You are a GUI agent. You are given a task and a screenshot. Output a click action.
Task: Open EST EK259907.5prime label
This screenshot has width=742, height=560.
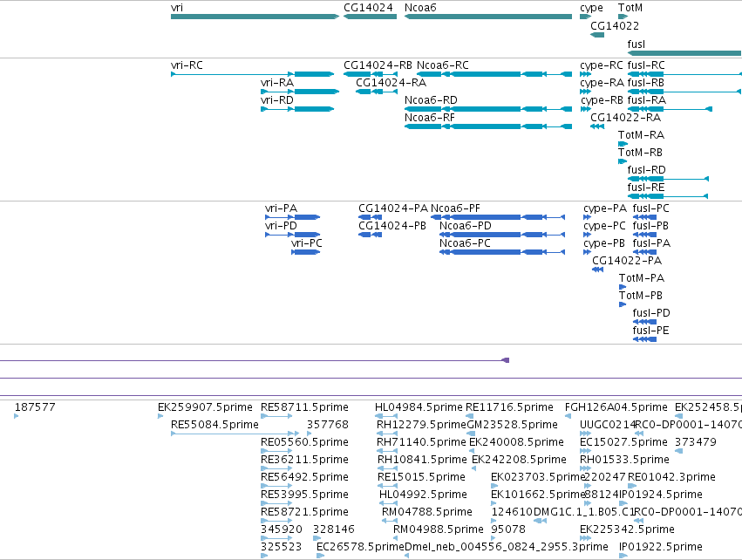point(206,407)
